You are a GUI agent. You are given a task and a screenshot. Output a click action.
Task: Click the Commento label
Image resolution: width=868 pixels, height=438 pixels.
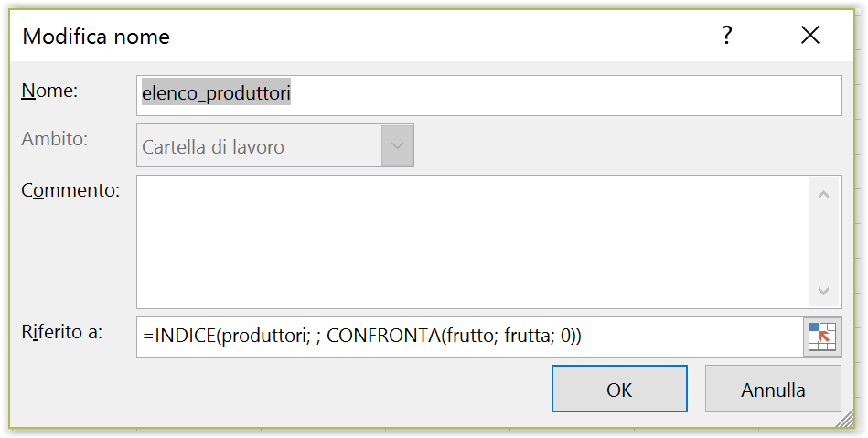[x=70, y=190]
